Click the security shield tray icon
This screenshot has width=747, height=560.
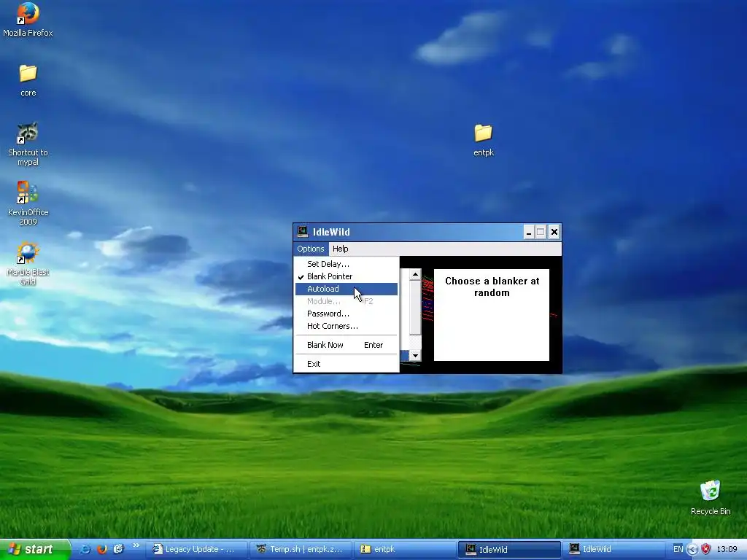(705, 549)
